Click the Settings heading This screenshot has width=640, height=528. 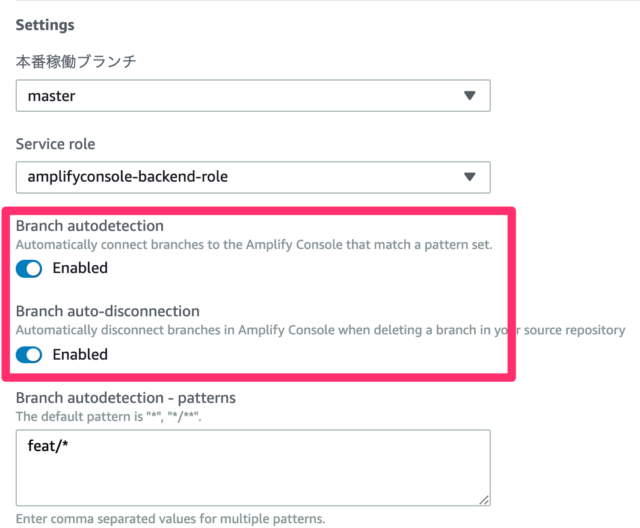coord(45,25)
